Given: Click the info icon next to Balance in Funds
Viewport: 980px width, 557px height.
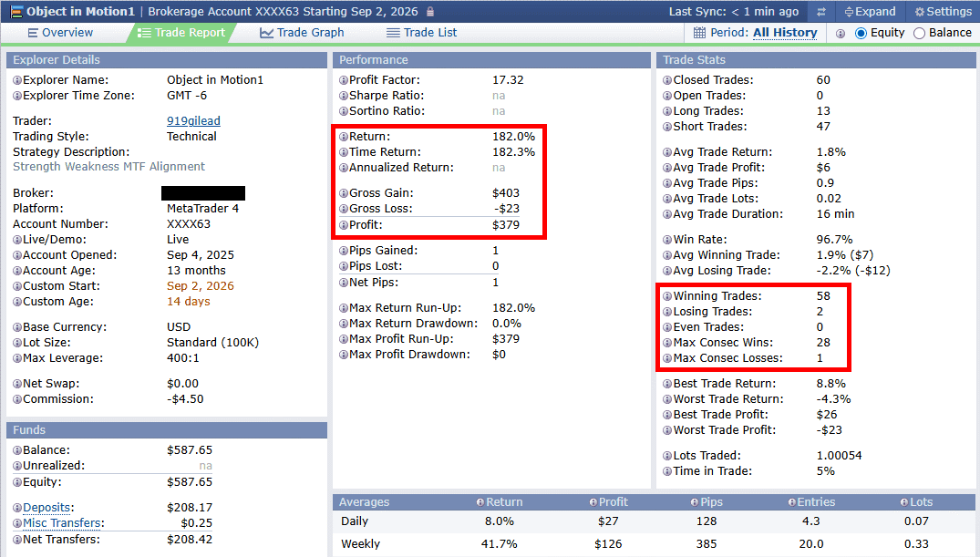Looking at the screenshot, I should tap(17, 450).
